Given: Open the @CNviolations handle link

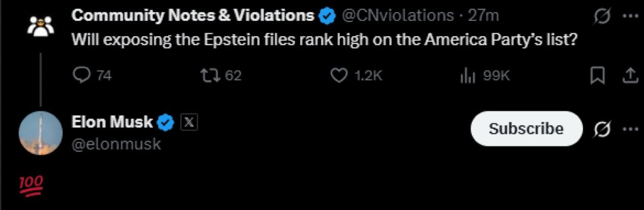Looking at the screenshot, I should (x=398, y=16).
